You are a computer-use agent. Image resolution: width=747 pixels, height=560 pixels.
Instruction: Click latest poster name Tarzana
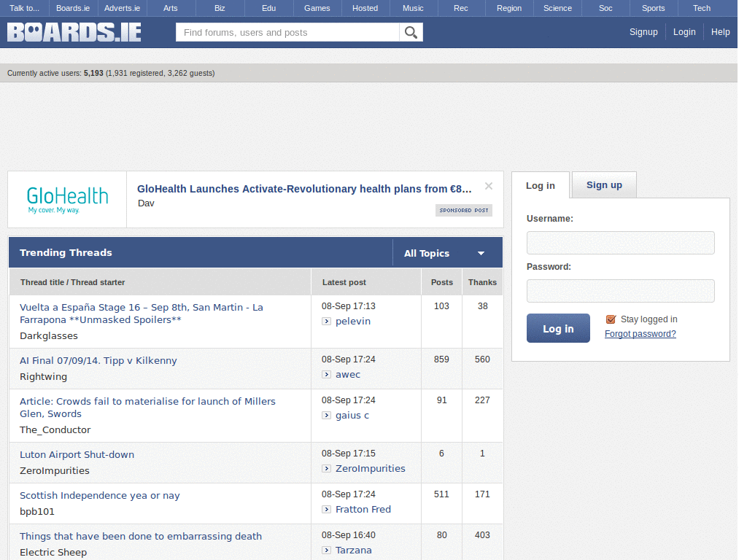pyautogui.click(x=354, y=551)
